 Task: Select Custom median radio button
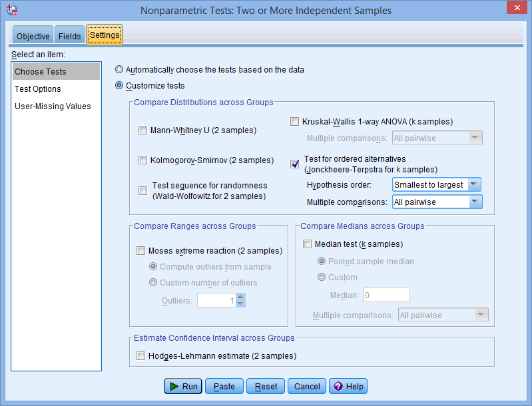click(322, 277)
